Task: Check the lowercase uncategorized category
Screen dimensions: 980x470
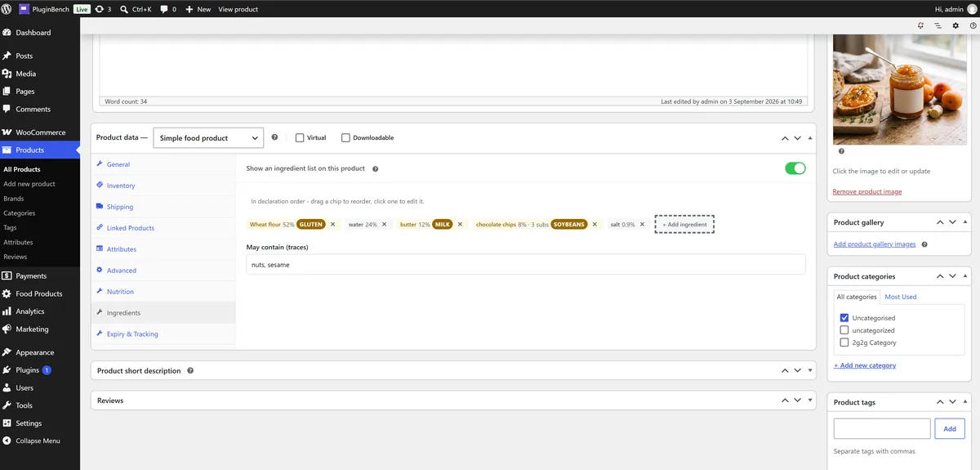Action: tap(844, 330)
